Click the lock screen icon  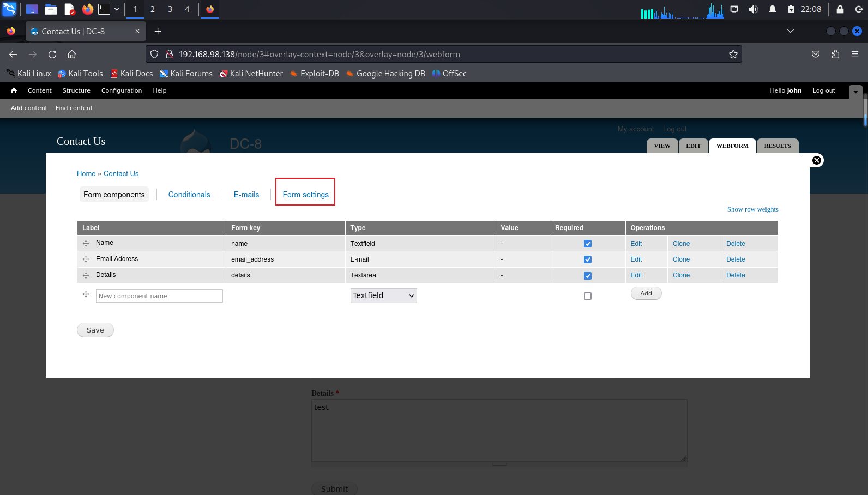pyautogui.click(x=840, y=9)
